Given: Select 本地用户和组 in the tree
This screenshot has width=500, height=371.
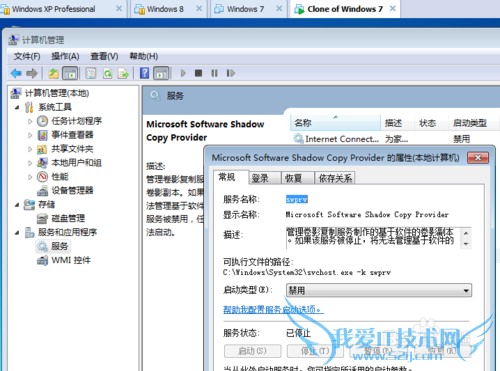Looking at the screenshot, I should pos(76,163).
